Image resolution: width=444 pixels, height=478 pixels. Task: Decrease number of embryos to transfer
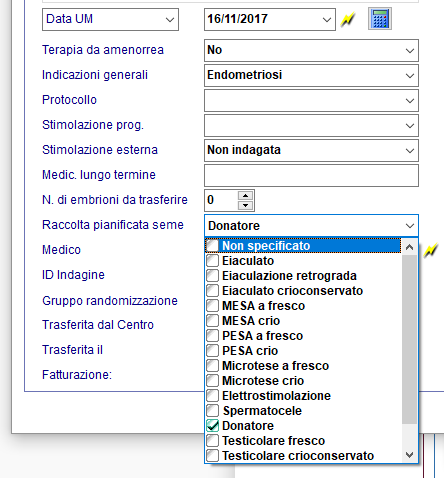[x=246, y=205]
